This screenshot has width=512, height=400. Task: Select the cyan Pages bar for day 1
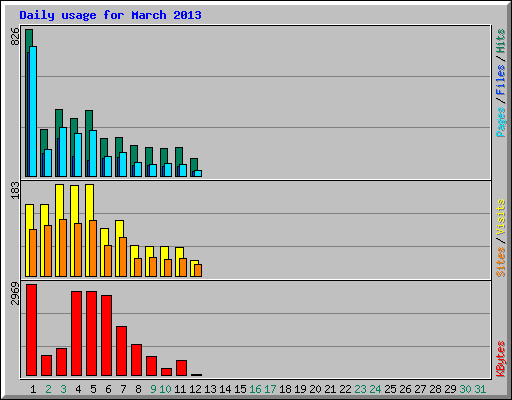click(33, 111)
